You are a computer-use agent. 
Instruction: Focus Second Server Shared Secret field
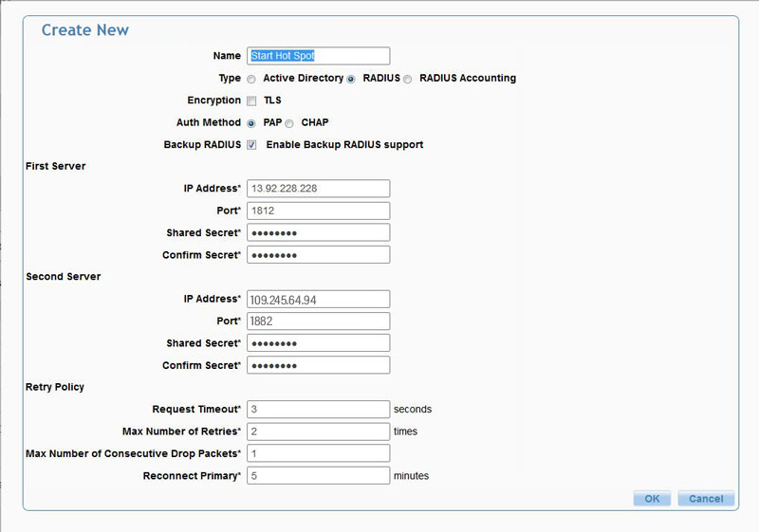tap(318, 343)
